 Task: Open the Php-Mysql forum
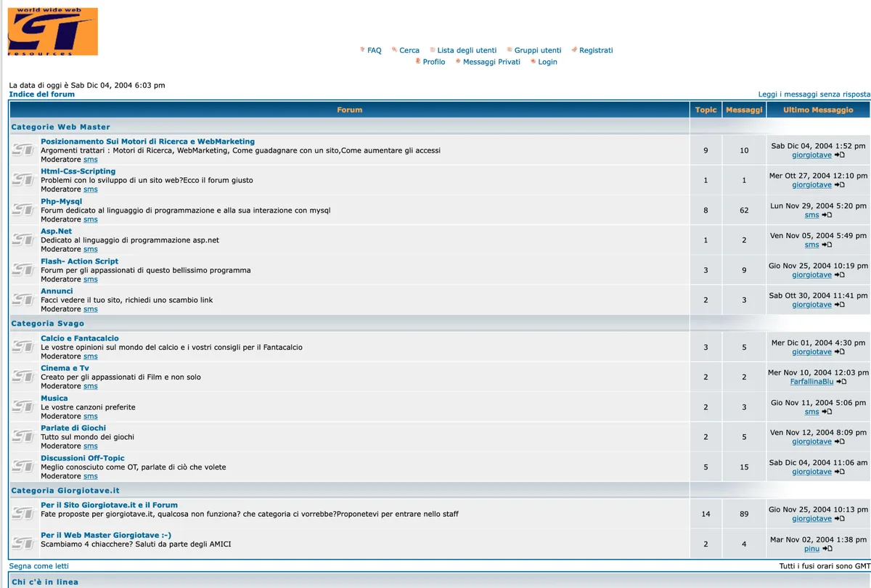click(x=62, y=202)
